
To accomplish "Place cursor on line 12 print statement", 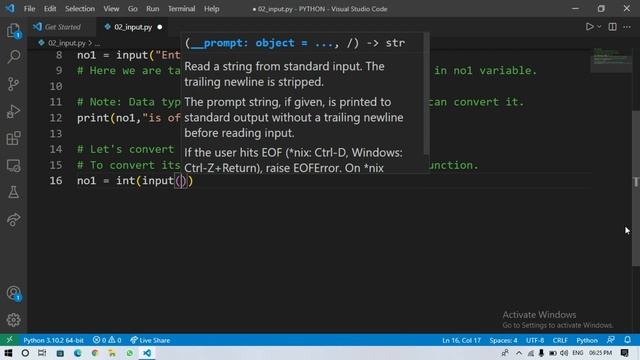I will (129, 118).
